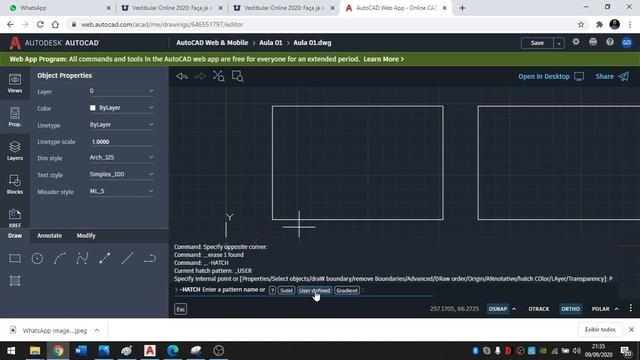Open the Layers panel

15,151
